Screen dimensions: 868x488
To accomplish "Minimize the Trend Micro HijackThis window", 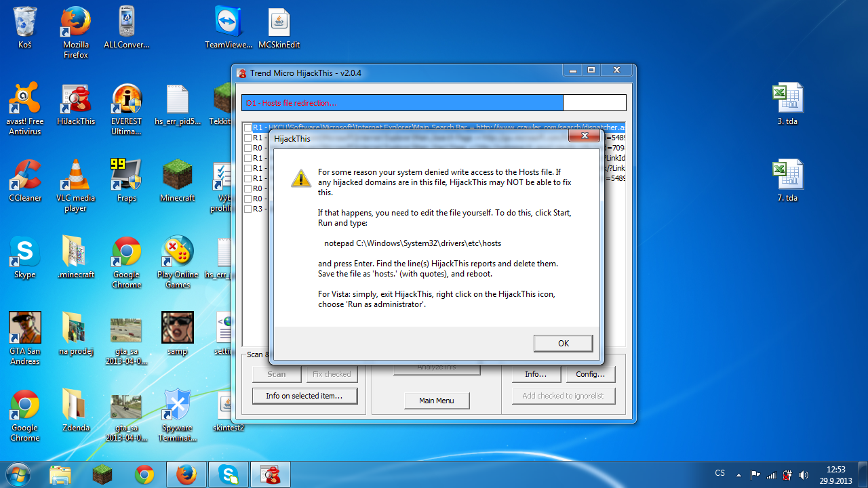I will pos(572,70).
